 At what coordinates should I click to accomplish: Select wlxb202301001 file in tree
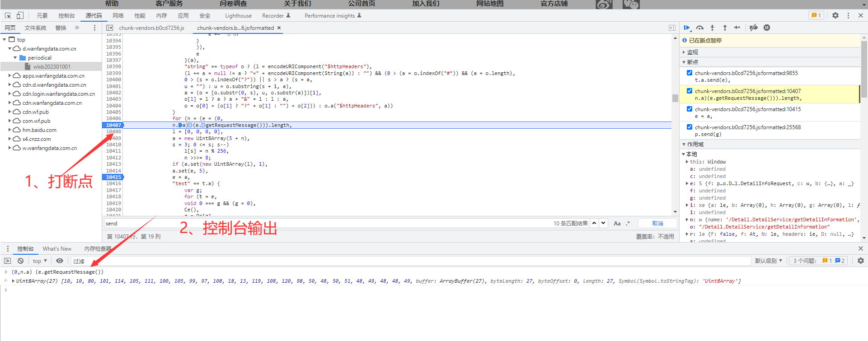tap(52, 66)
